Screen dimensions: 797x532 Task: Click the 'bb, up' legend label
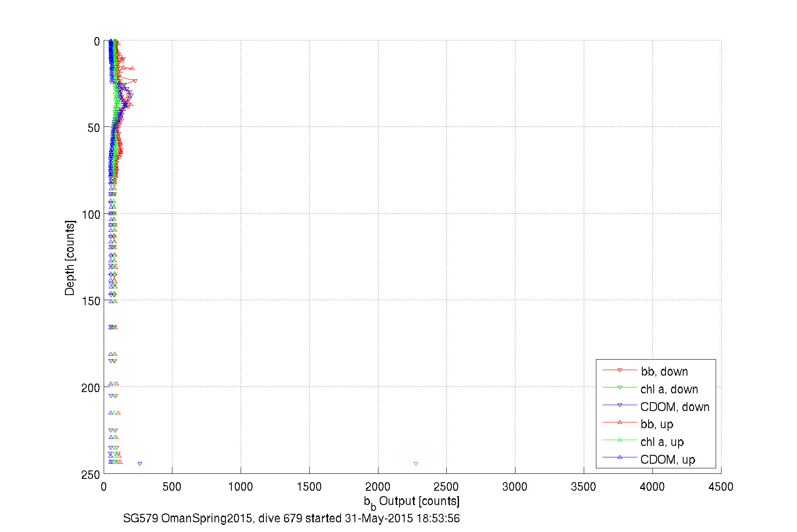[x=657, y=425]
